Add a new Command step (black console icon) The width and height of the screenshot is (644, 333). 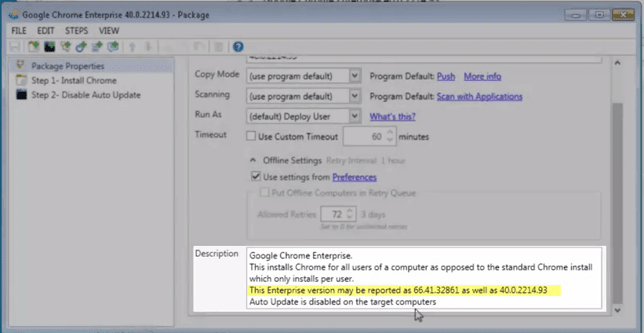click(x=49, y=47)
